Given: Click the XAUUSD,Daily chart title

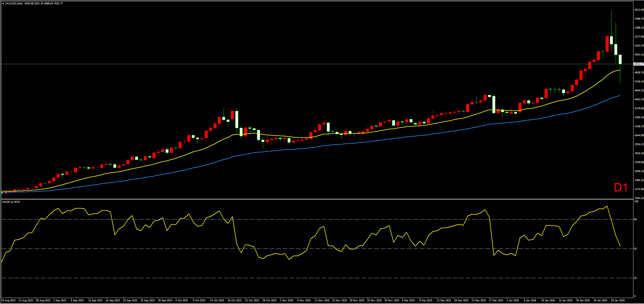Looking at the screenshot, I should click(14, 4).
